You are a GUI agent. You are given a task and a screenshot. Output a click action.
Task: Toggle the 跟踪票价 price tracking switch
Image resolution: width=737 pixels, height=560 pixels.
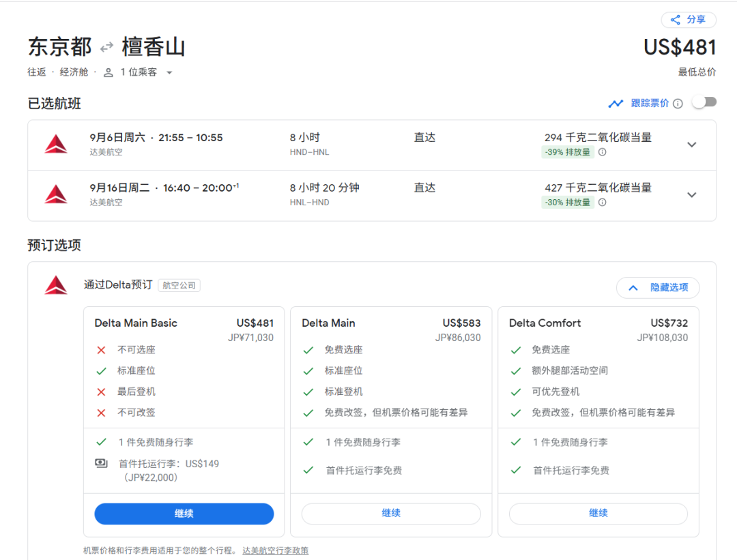pyautogui.click(x=704, y=102)
